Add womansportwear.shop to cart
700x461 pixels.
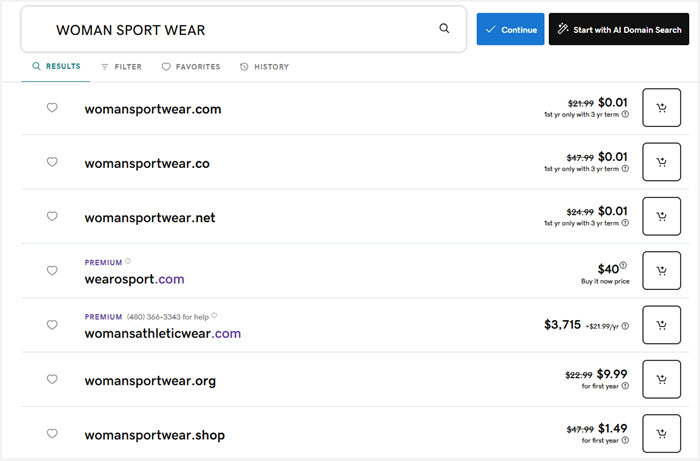661,434
